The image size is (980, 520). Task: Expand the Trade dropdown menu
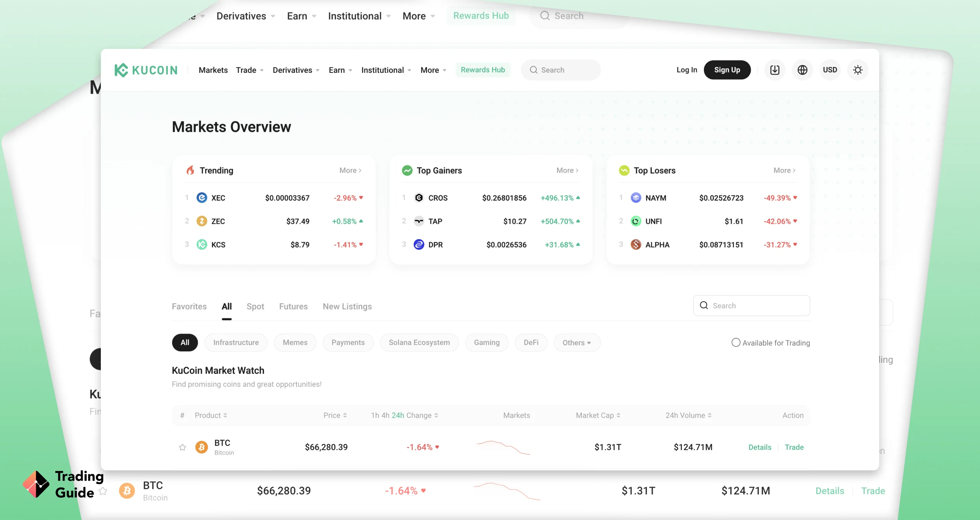coord(250,70)
